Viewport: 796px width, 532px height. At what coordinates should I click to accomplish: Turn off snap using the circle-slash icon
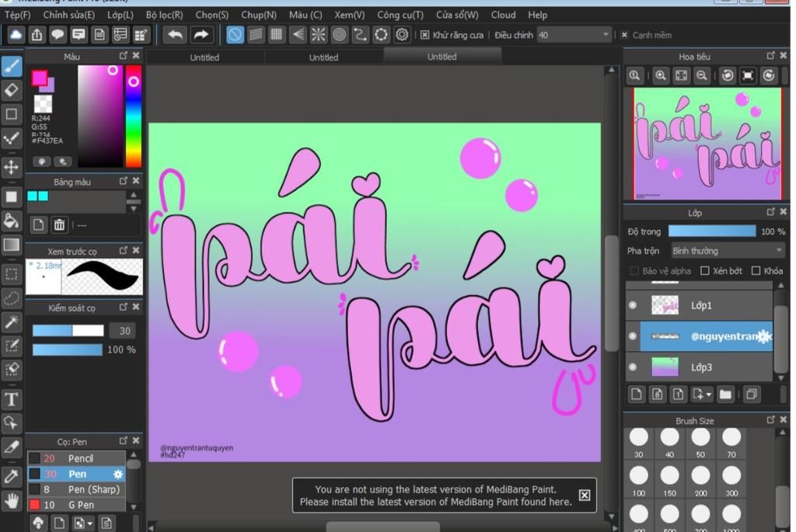coord(235,35)
